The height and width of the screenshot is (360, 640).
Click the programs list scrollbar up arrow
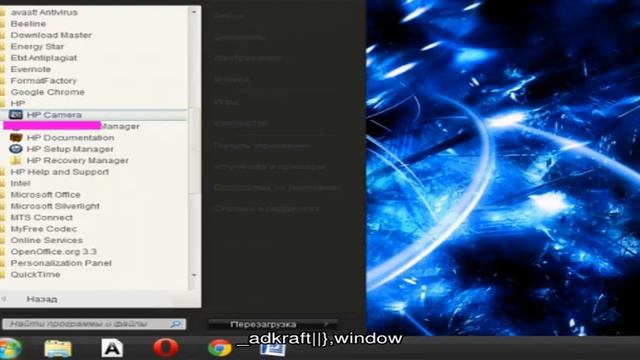[x=194, y=12]
